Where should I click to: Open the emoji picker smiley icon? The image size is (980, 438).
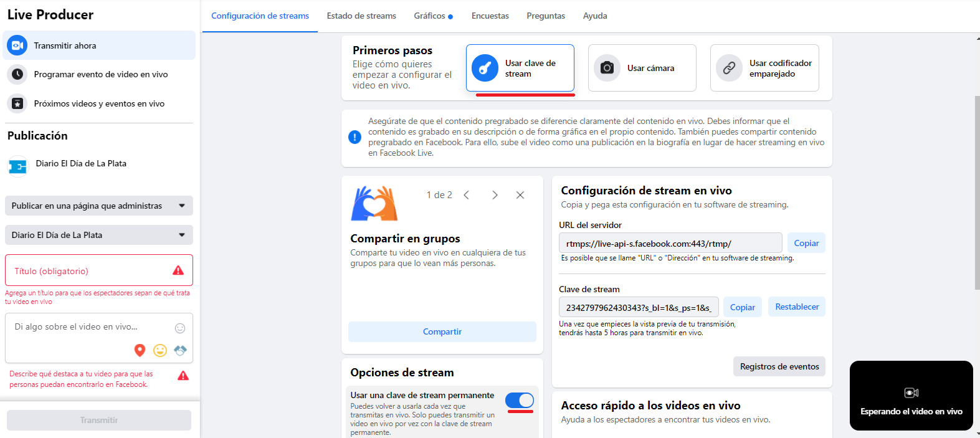(180, 328)
